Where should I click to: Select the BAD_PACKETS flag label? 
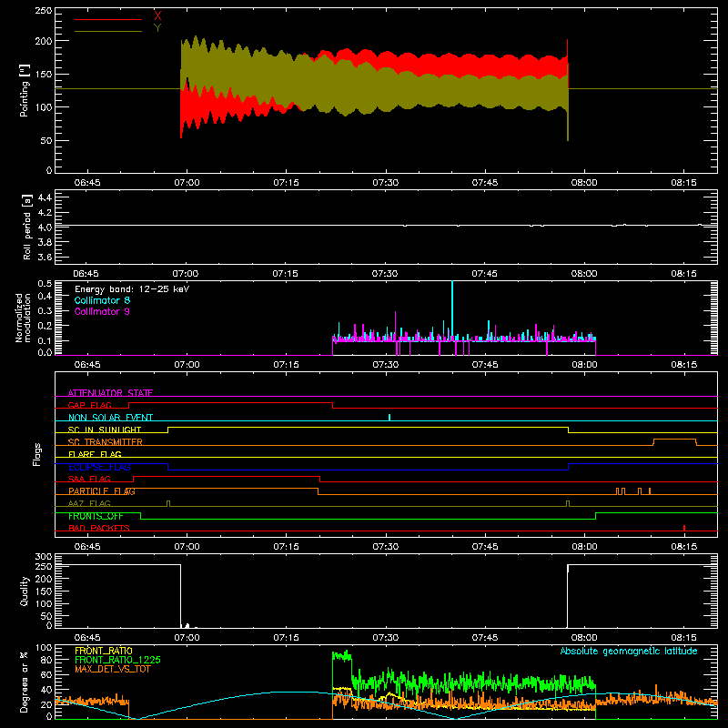99,528
